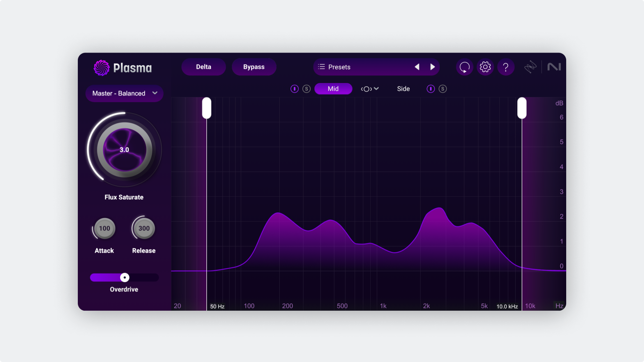Solo the Side channel
This screenshot has width=644, height=362.
[442, 89]
